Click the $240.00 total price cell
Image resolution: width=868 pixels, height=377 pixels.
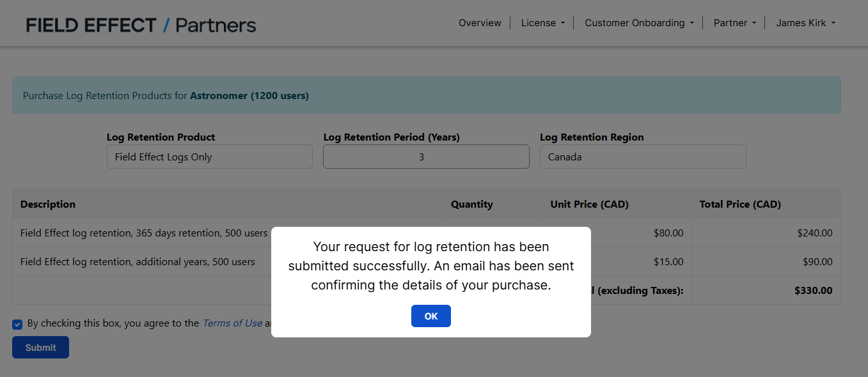pyautogui.click(x=766, y=233)
